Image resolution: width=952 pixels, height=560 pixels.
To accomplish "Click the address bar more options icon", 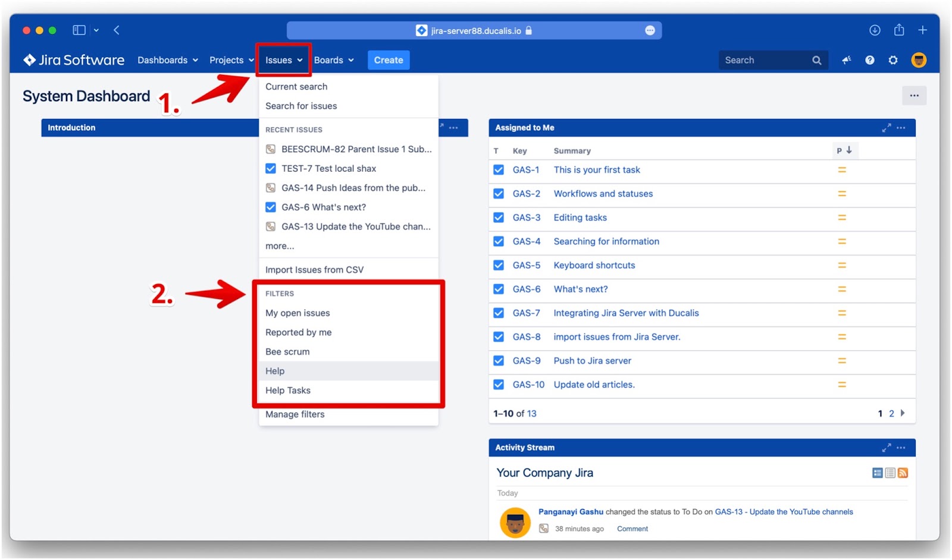I will (x=650, y=30).
